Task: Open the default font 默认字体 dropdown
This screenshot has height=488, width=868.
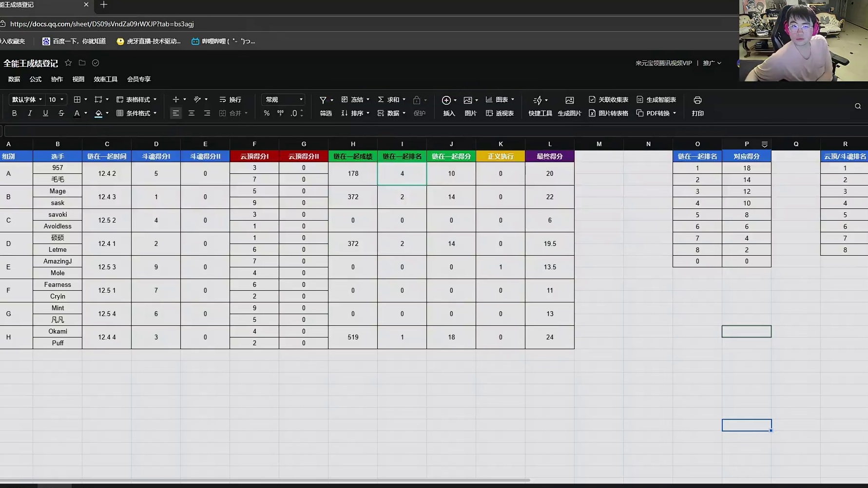Action: click(x=27, y=99)
